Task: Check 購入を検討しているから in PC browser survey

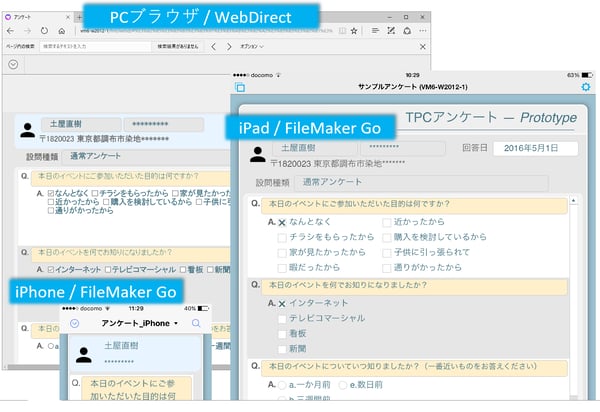Action: point(106,202)
